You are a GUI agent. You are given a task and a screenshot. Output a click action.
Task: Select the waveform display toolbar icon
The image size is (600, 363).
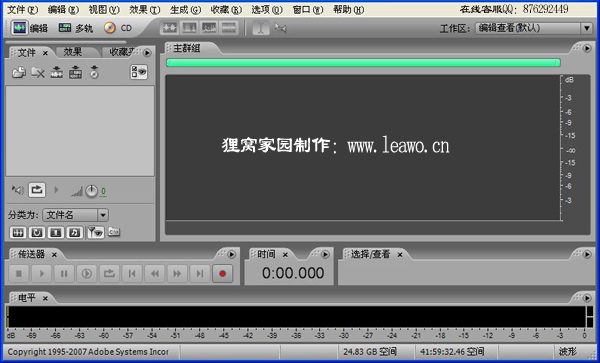point(169,28)
